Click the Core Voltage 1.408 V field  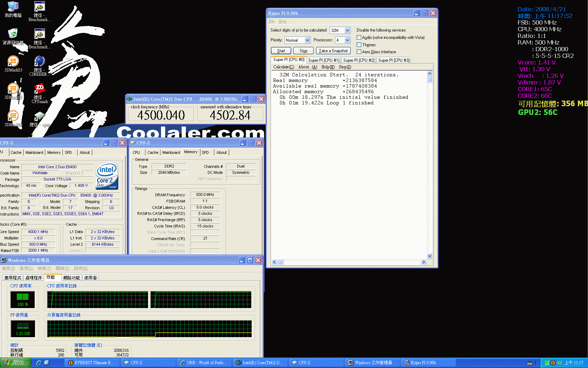[x=81, y=186]
